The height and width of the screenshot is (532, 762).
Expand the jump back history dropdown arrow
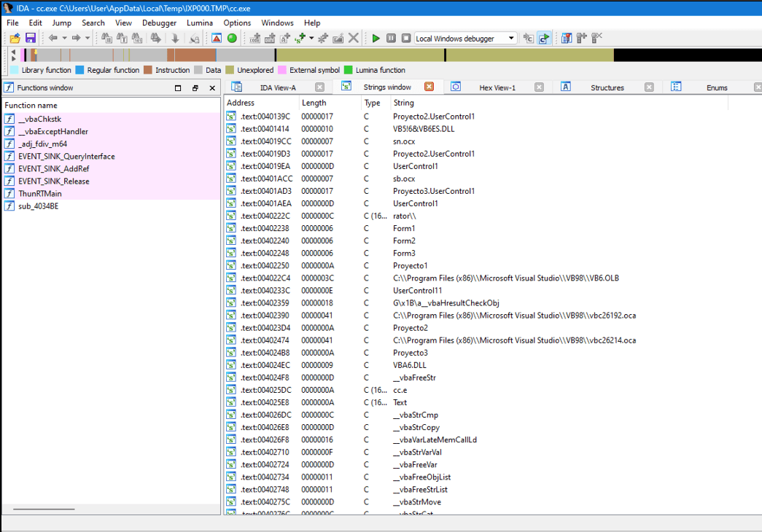(64, 39)
